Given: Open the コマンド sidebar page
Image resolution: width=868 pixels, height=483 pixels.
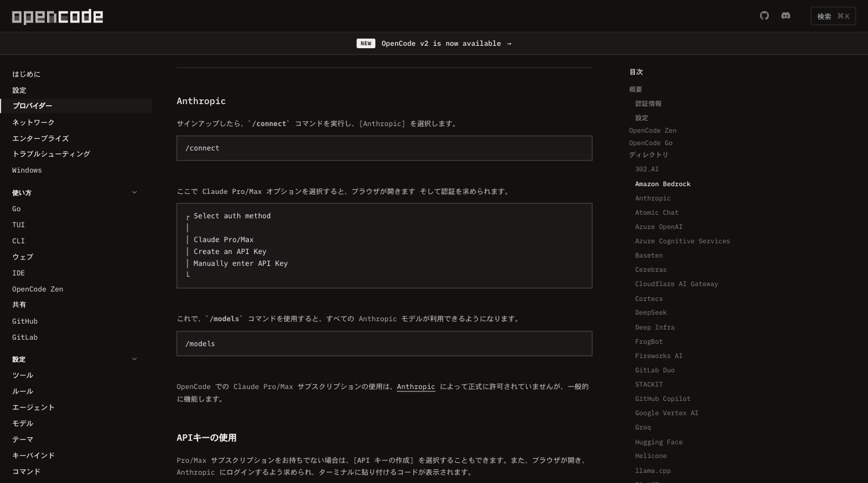Looking at the screenshot, I should coord(26,472).
